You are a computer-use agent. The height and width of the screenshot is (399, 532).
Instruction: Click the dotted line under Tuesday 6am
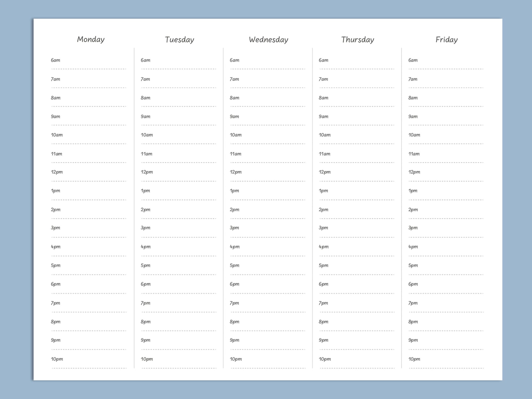pyautogui.click(x=178, y=69)
